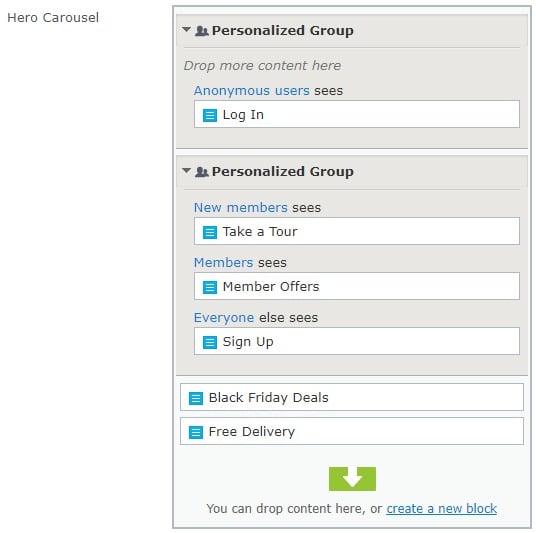The width and height of the screenshot is (536, 533).
Task: Select the Free Delivery block item
Action: (x=352, y=431)
